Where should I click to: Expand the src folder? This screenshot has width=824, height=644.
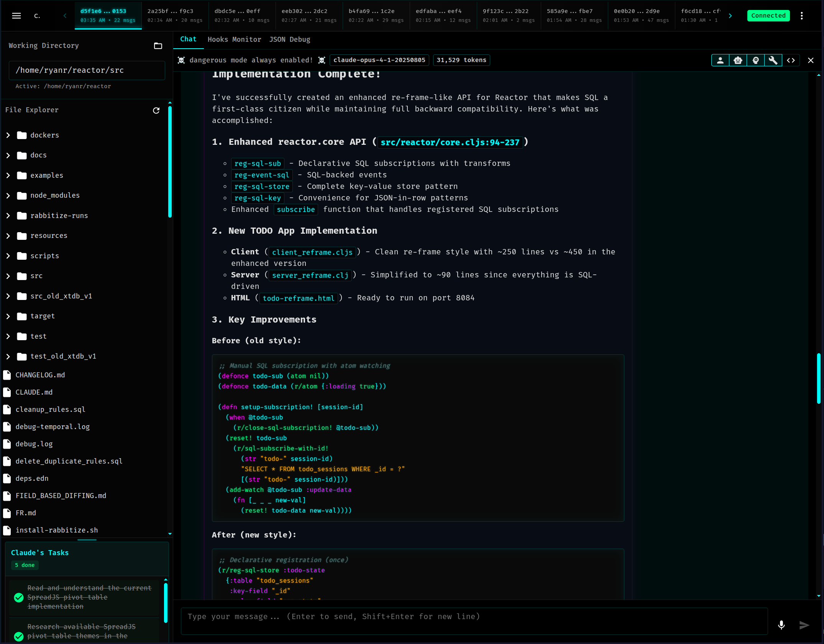pos(8,276)
